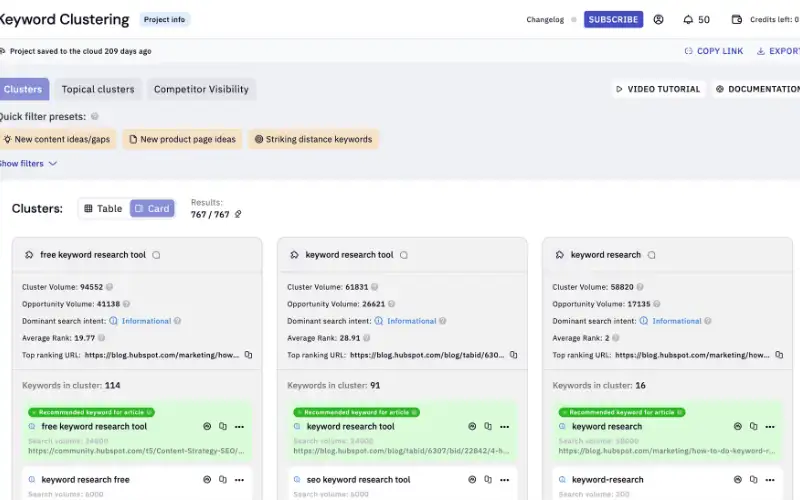The width and height of the screenshot is (800, 500).
Task: Open Project info badge
Action: 164,19
